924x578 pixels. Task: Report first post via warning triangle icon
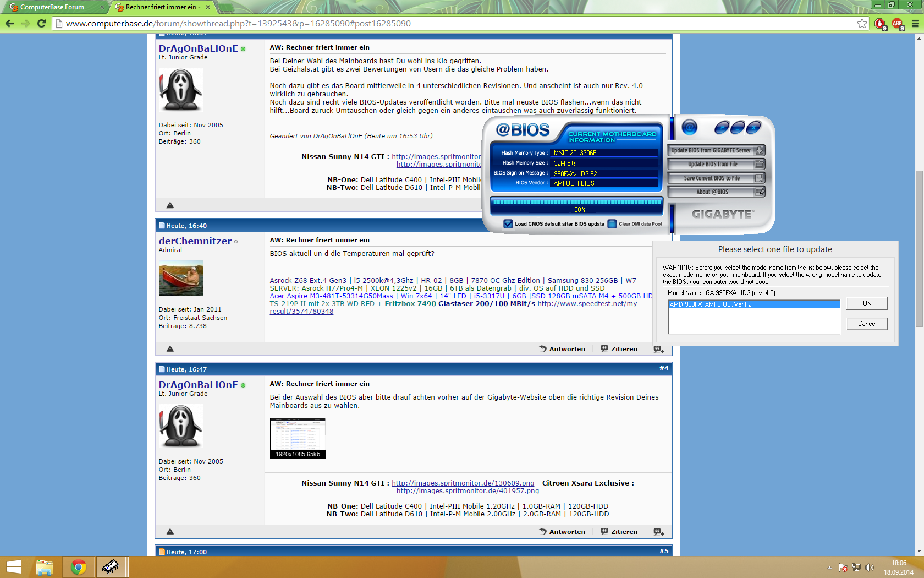tap(170, 205)
